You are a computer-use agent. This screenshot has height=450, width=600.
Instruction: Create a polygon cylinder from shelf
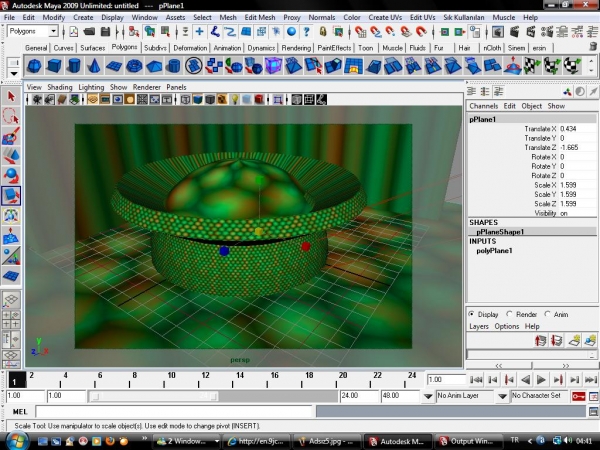[x=74, y=66]
